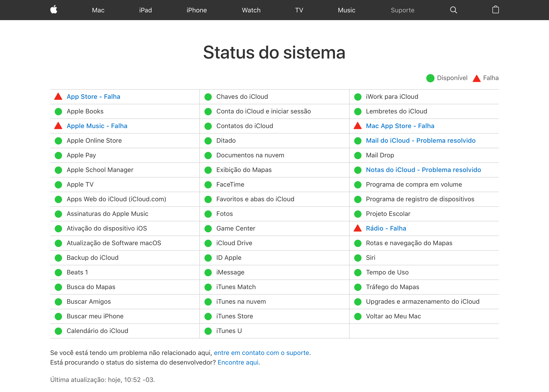This screenshot has width=549, height=392.
Task: Open the Suporte menu item
Action: coord(402,10)
